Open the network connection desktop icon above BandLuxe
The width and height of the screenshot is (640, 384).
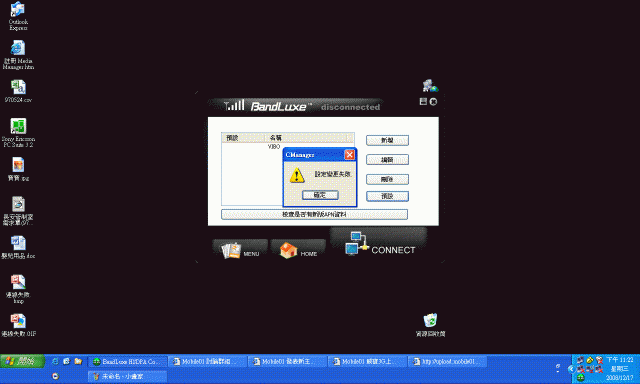[x=430, y=86]
